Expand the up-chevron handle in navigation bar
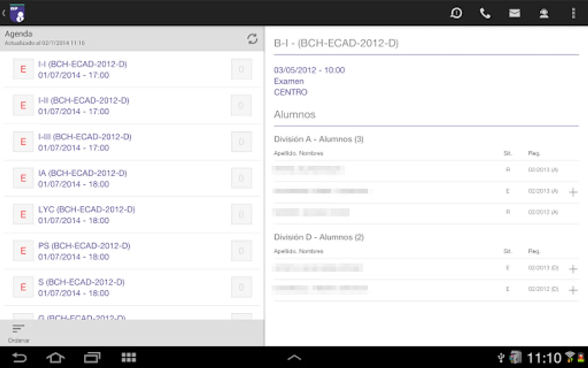 click(x=294, y=358)
